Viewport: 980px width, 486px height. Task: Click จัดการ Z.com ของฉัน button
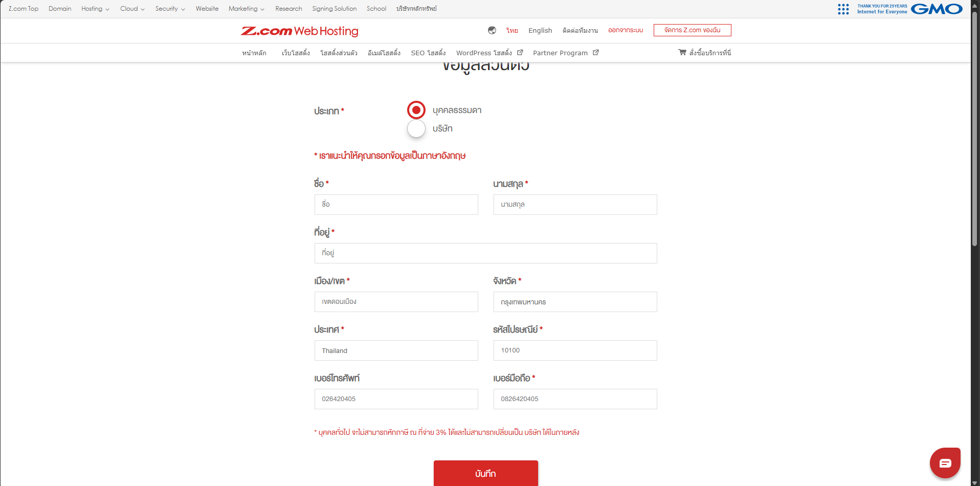pyautogui.click(x=693, y=30)
